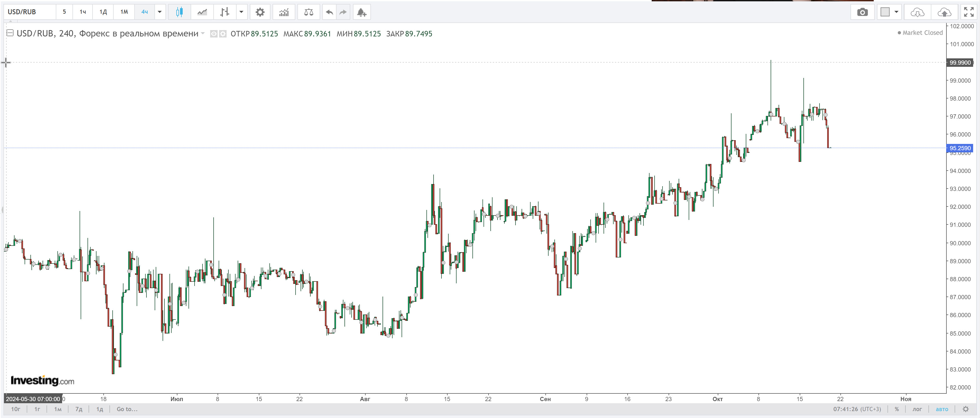Select the 1Д timeframe tab

pyautogui.click(x=103, y=12)
